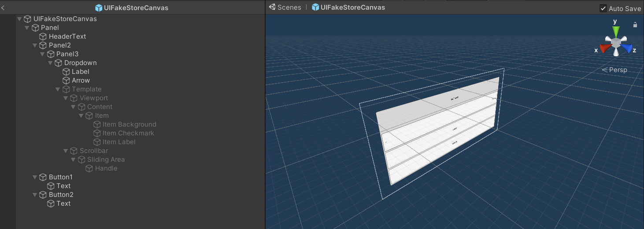Collapse the Content tree node
The height and width of the screenshot is (229, 644).
click(74, 107)
